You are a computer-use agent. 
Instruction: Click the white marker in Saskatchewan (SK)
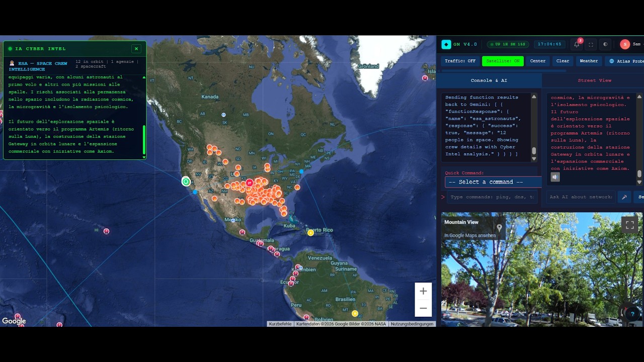pos(224,115)
